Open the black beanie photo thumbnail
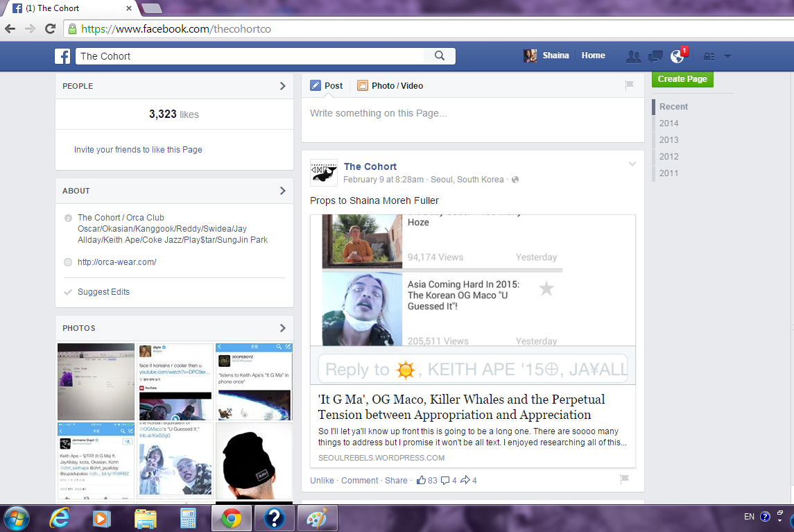This screenshot has height=532, width=794. [254, 461]
